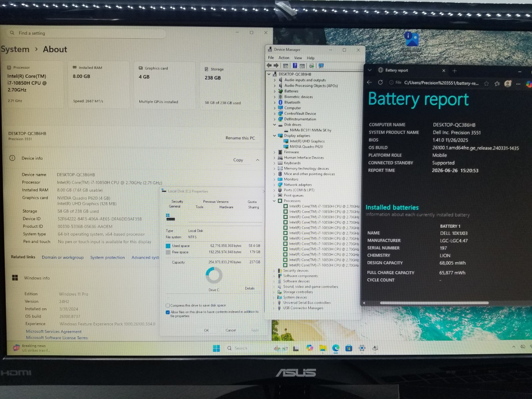Click the refresh icon in the Edge browser
The image size is (532, 399).
pos(380,82)
